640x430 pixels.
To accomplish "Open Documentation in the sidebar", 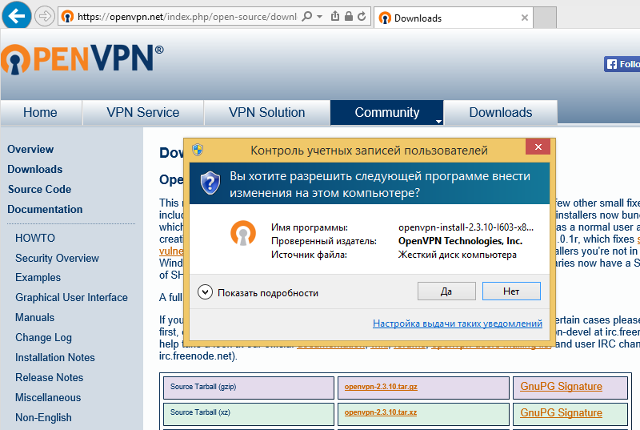I will (x=45, y=209).
